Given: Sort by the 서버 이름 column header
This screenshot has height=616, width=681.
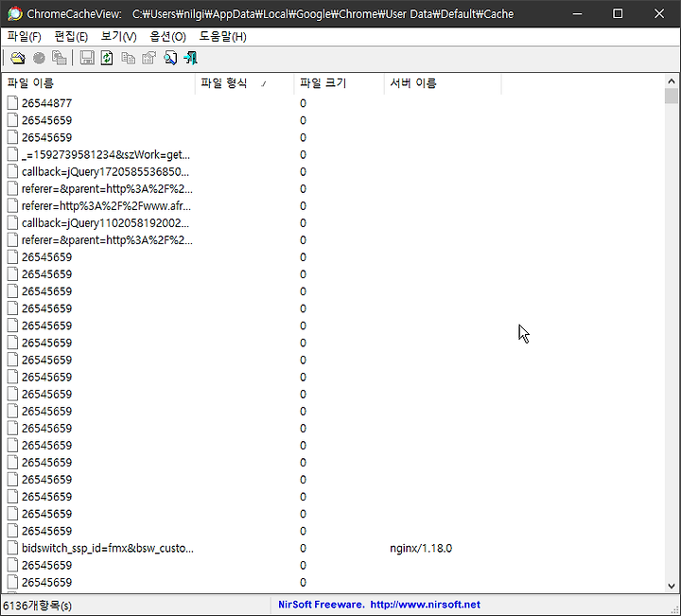Looking at the screenshot, I should tap(443, 83).
